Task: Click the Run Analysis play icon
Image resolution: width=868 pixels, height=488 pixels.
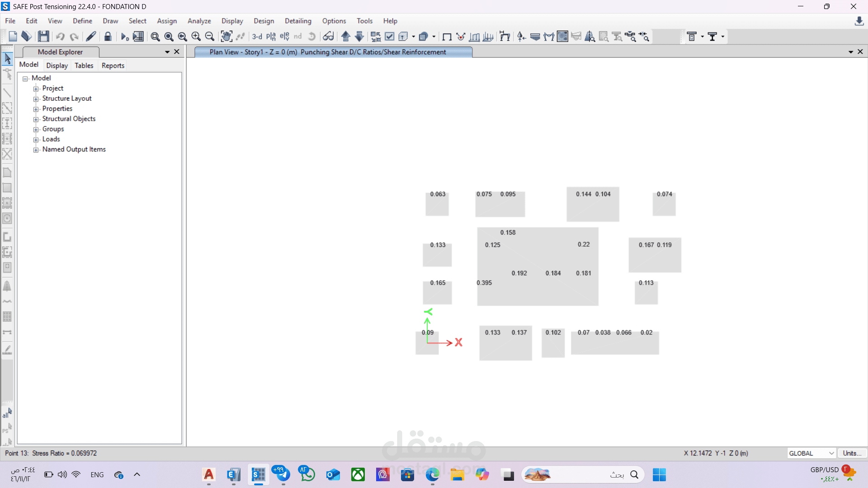Action: point(124,37)
